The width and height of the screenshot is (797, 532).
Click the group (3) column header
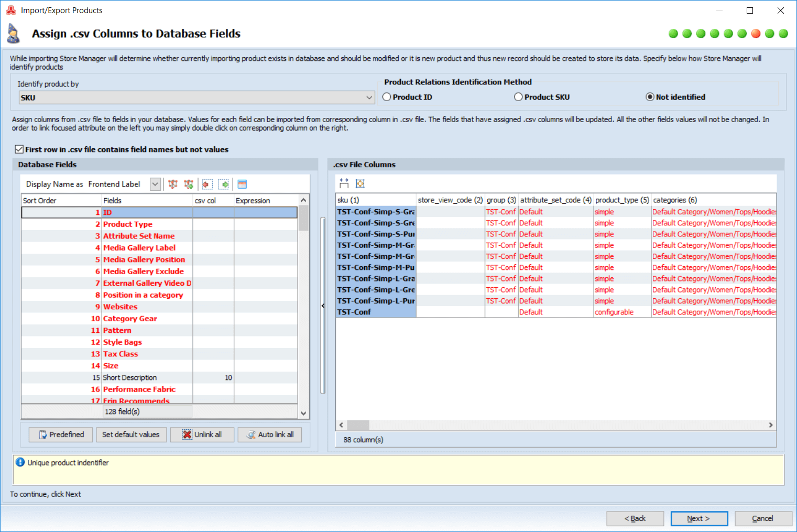click(x=501, y=200)
